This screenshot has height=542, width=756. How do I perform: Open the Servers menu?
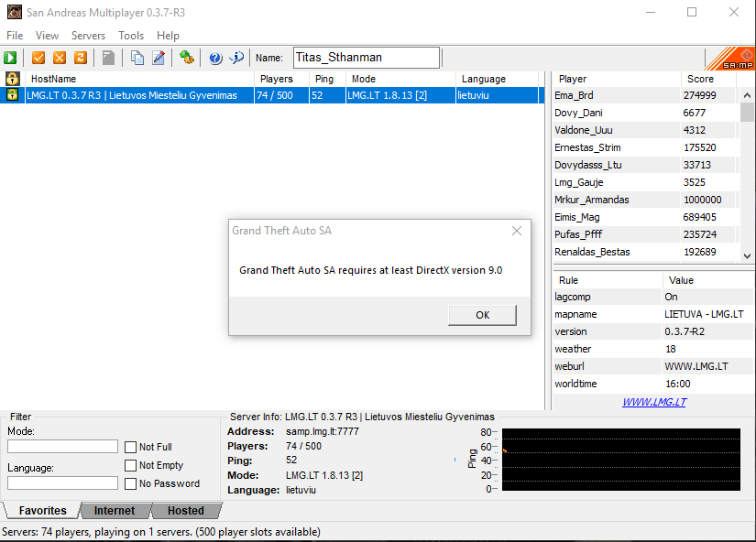pos(88,36)
